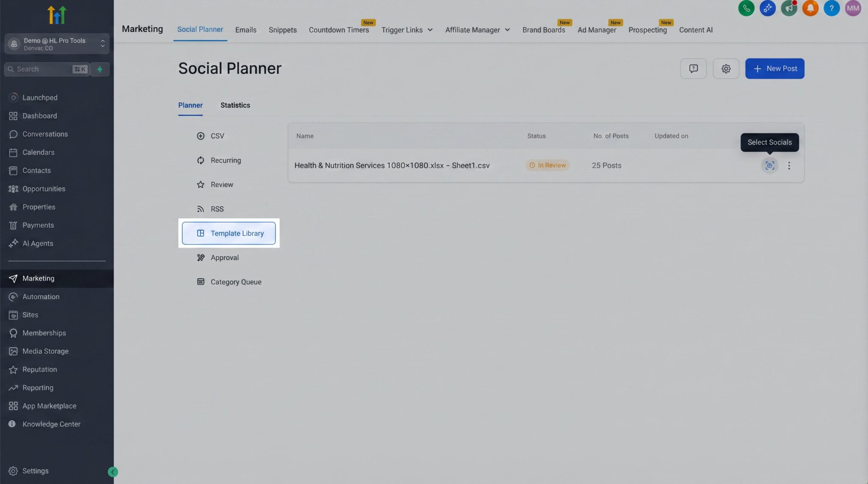Switch to the Statistics tab
Screen dimensions: 868x484
point(235,105)
